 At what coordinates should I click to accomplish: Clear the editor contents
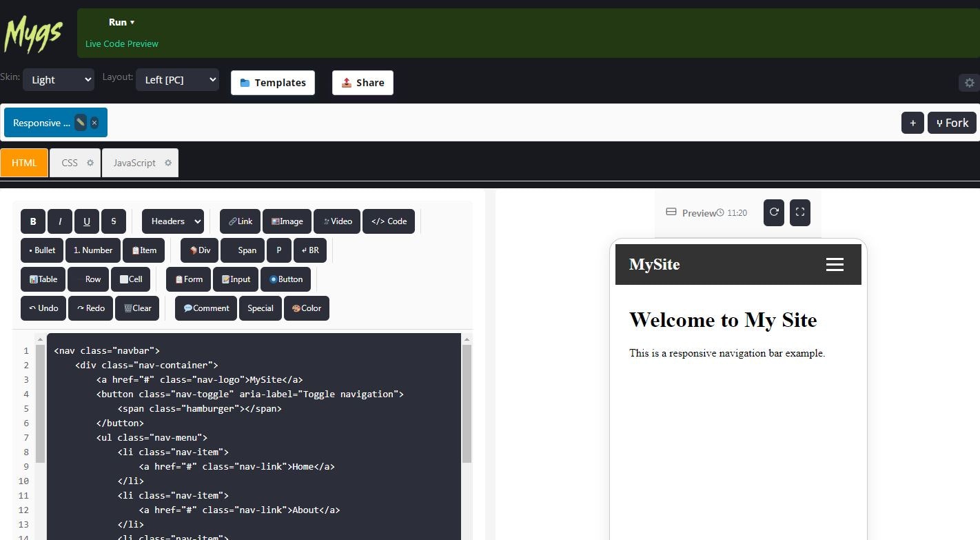(x=137, y=308)
